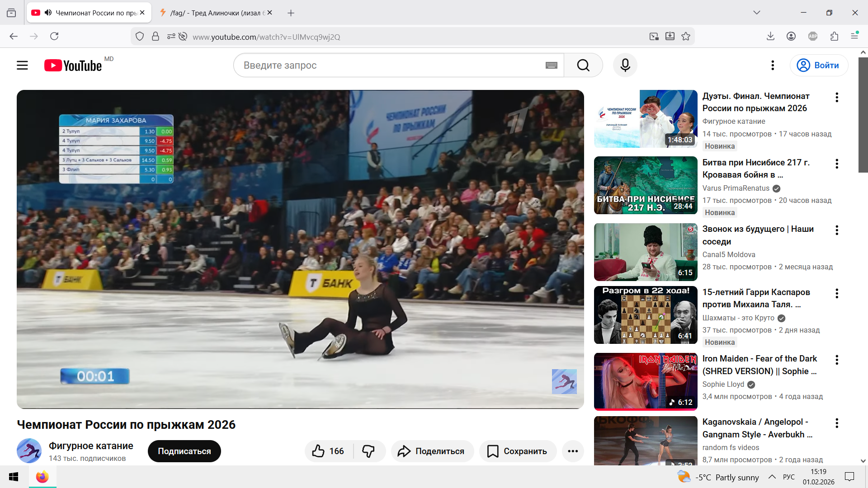Open more actions menu under the video
This screenshot has width=868, height=488.
click(573, 451)
